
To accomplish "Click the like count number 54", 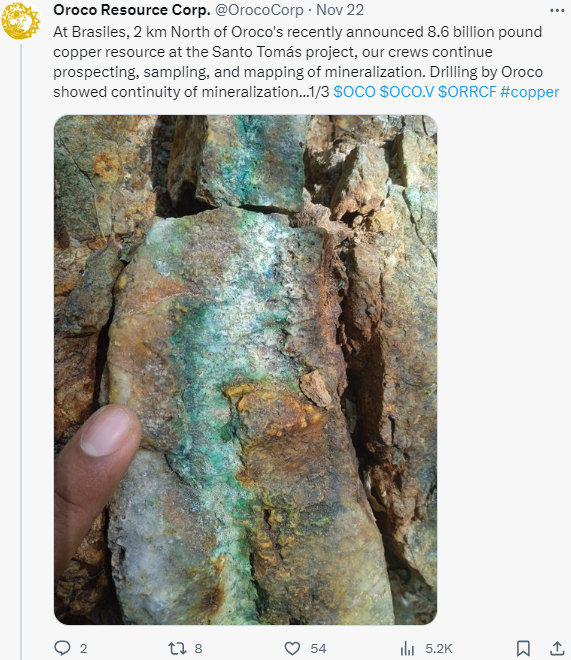I will [318, 649].
